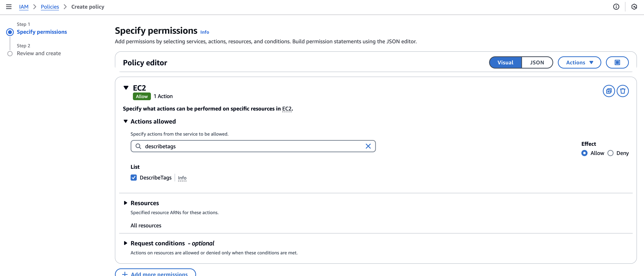Select the Deny effect radio button
This screenshot has width=644, height=276.
(x=610, y=153)
